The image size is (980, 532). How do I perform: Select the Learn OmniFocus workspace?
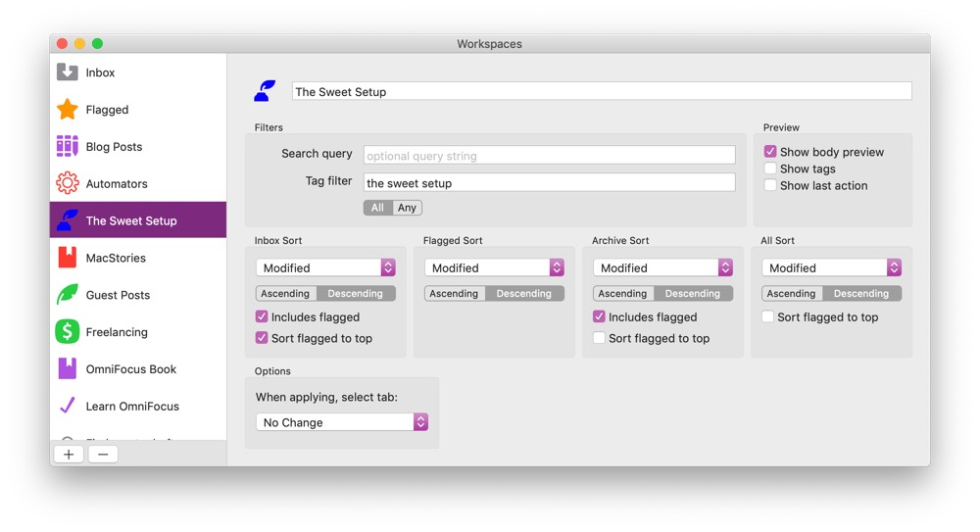click(x=138, y=407)
